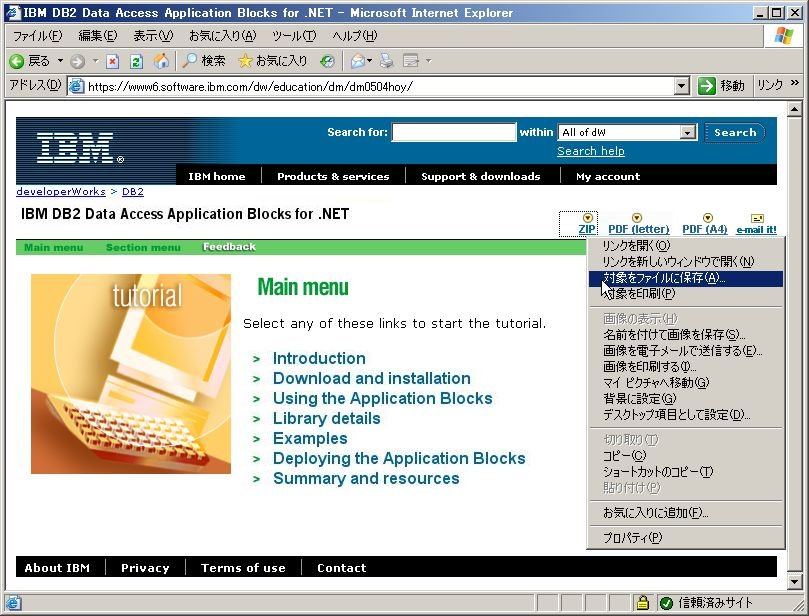Click the IBM logo in banner
Screen dimensions: 809x616
click(x=80, y=148)
